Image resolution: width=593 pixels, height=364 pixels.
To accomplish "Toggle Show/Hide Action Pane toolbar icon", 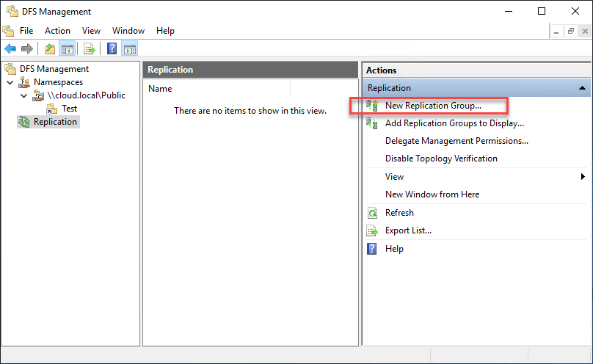I will tap(130, 48).
